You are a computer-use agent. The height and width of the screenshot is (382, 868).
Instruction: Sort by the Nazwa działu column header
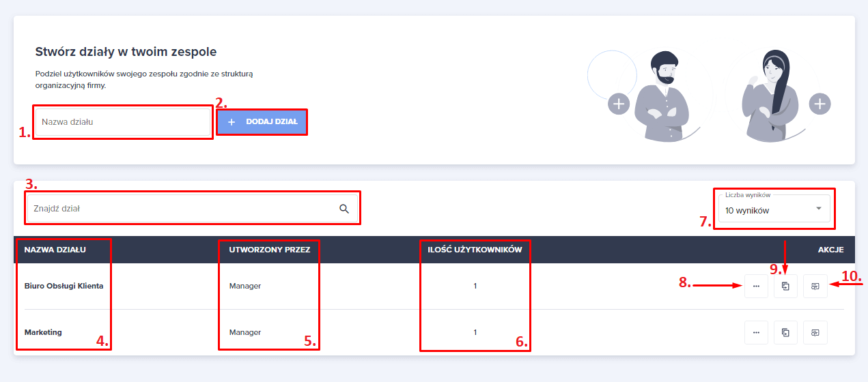coord(57,250)
